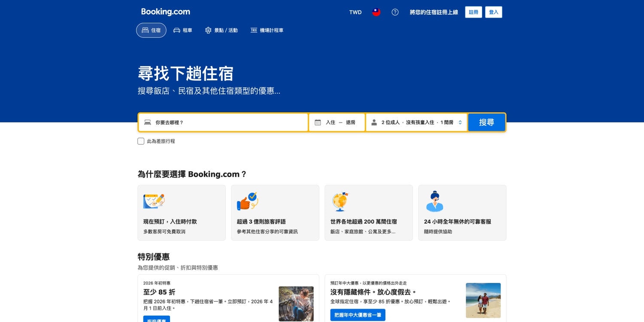The width and height of the screenshot is (644, 322).
Task: Open the 入住 — 退房 date picker
Action: click(x=337, y=123)
